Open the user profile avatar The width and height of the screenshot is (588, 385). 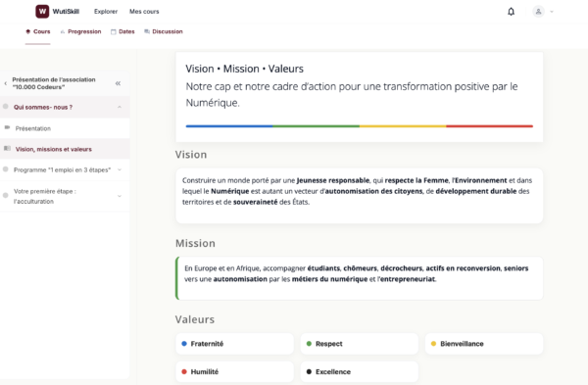538,12
